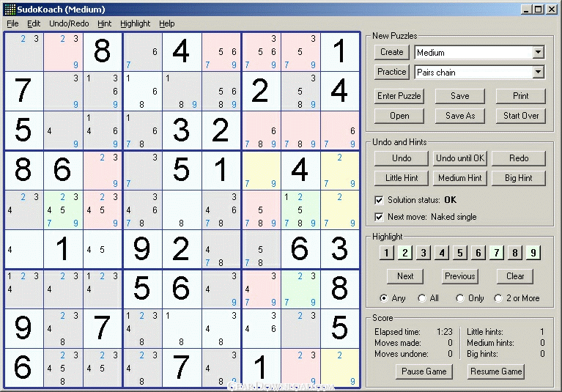The image size is (562, 392).
Task: Open the Hint menu
Action: tap(104, 23)
